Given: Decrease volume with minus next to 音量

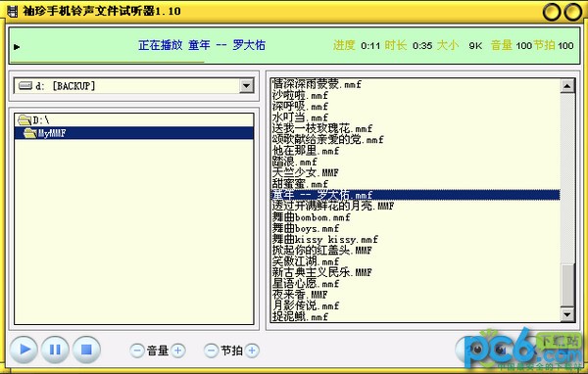Looking at the screenshot, I should pos(137,351).
